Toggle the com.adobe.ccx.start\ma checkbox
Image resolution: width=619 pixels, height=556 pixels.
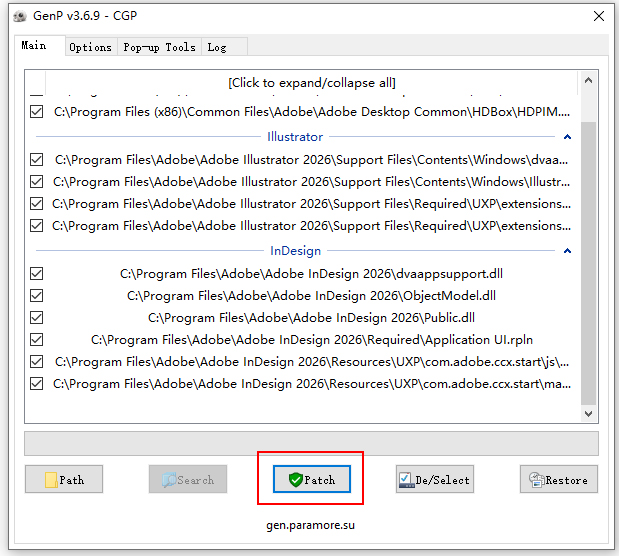37,384
